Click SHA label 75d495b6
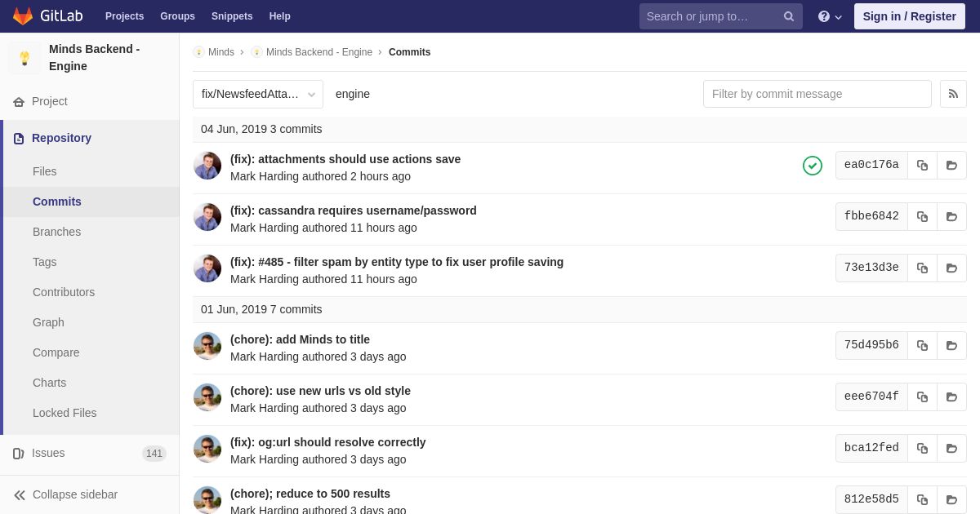The width and height of the screenshot is (980, 514). tap(871, 345)
